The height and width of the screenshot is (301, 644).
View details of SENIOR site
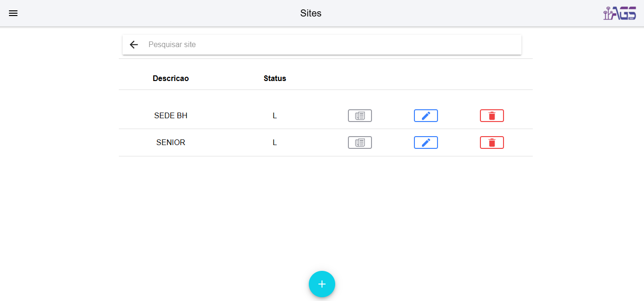(x=360, y=142)
